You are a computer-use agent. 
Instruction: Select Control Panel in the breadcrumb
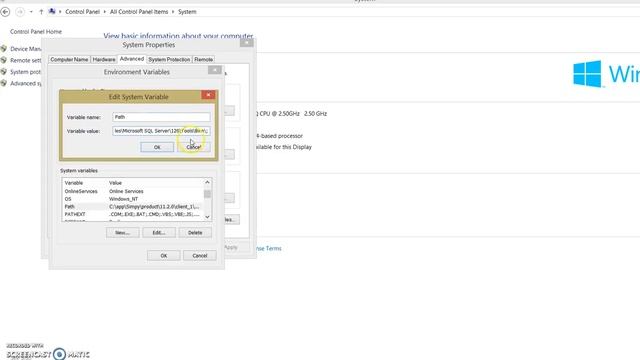coord(82,12)
